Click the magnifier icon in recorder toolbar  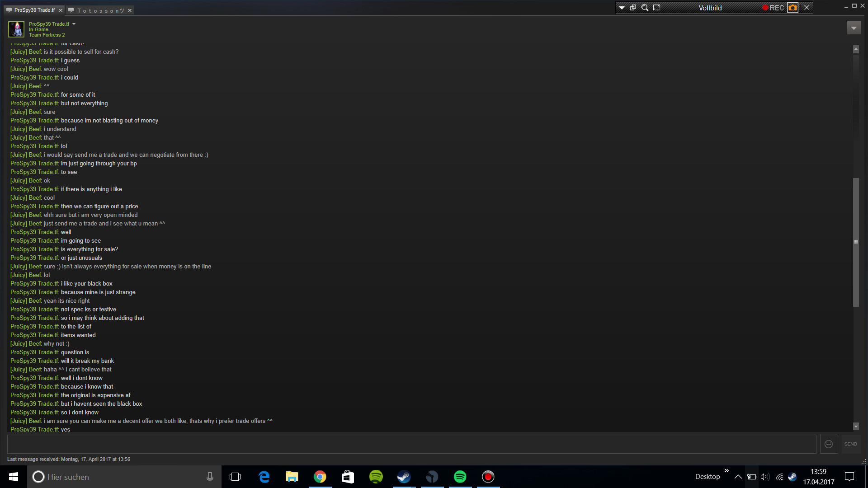tap(645, 8)
